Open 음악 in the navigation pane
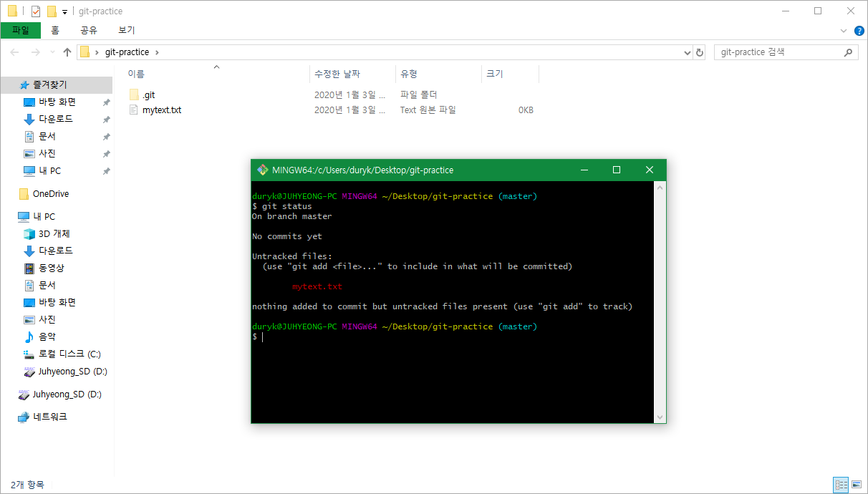This screenshot has height=494, width=868. click(x=47, y=336)
